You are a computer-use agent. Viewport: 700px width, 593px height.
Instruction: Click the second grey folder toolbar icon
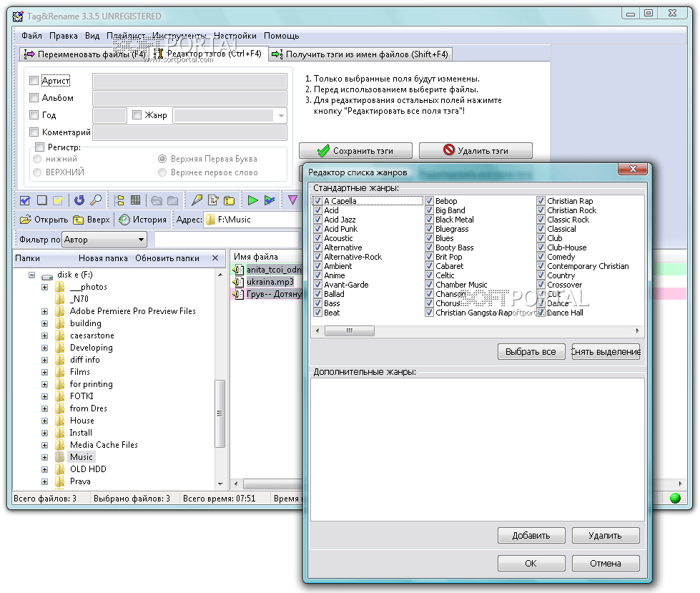[x=173, y=200]
